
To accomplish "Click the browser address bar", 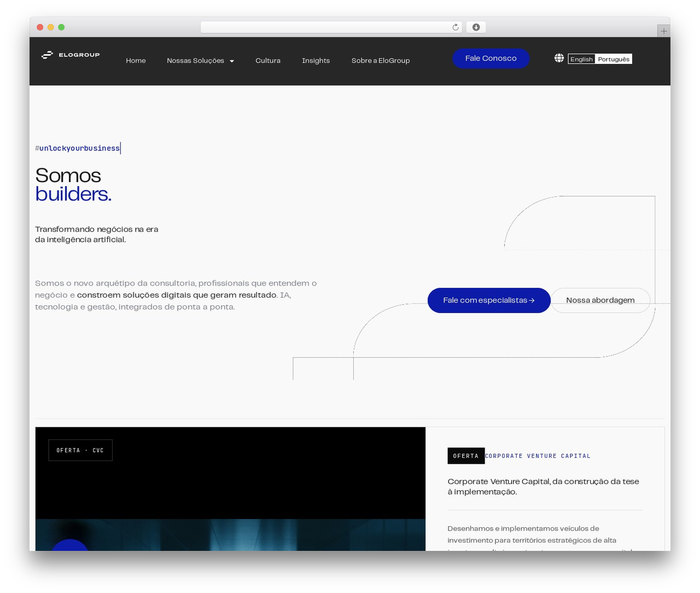I will (331, 27).
